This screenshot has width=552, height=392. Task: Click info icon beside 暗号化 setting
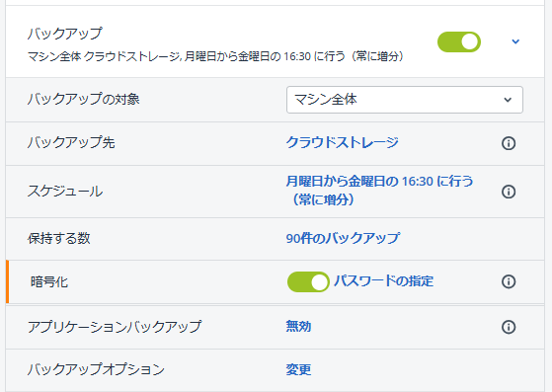click(509, 281)
